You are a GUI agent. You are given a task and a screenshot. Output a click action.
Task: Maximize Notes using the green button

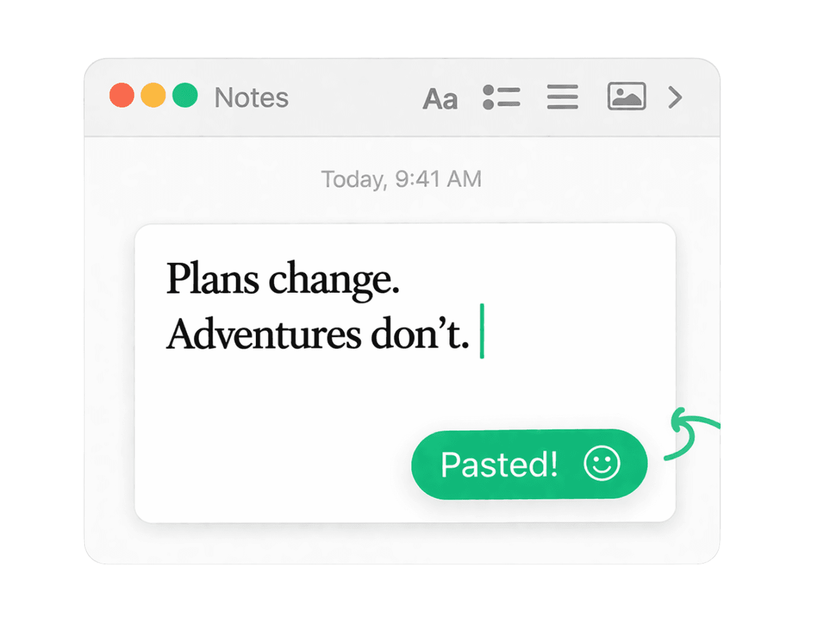click(x=185, y=96)
